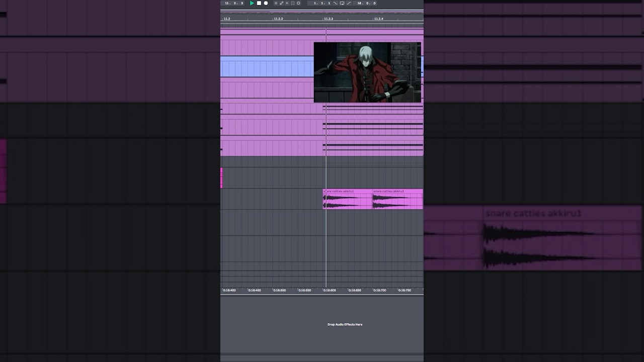
Task: Click time ruler label 0:16:750
Action: [405, 290]
